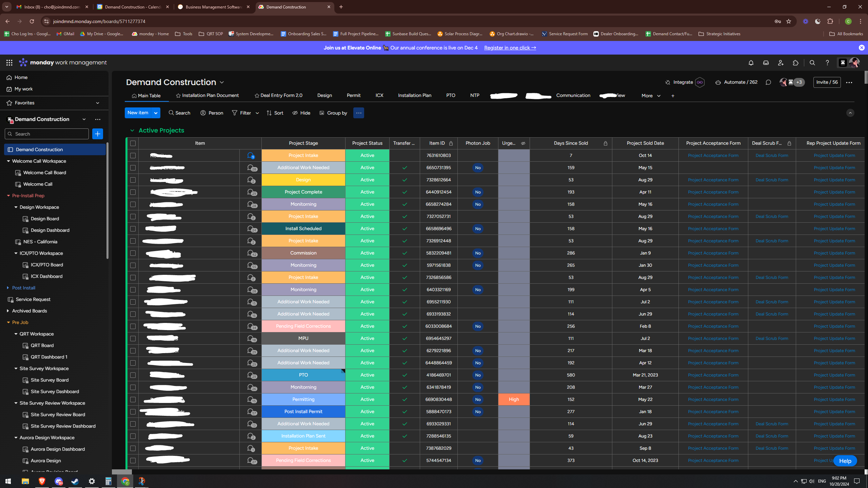Image resolution: width=868 pixels, height=488 pixels.
Task: Open the New item dropdown arrow
Action: [x=156, y=113]
